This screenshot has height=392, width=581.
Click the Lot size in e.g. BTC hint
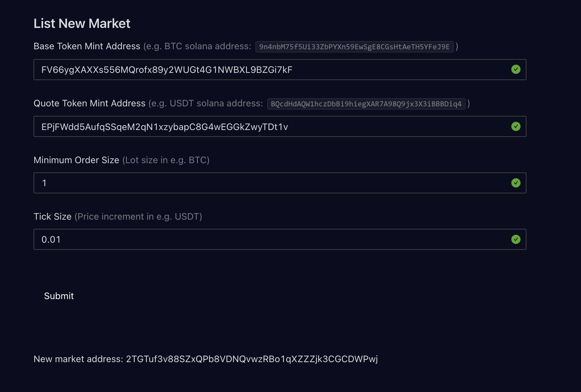click(166, 160)
